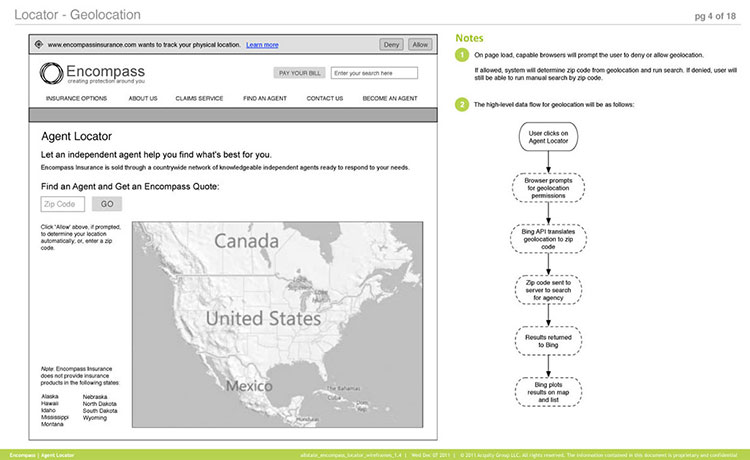Click the Encompass circular logo

51,73
